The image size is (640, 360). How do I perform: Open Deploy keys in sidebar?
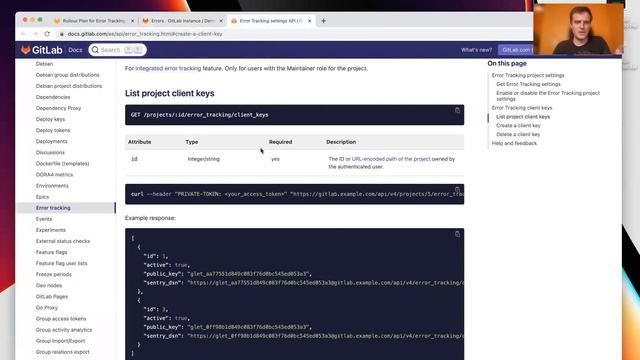pos(50,119)
